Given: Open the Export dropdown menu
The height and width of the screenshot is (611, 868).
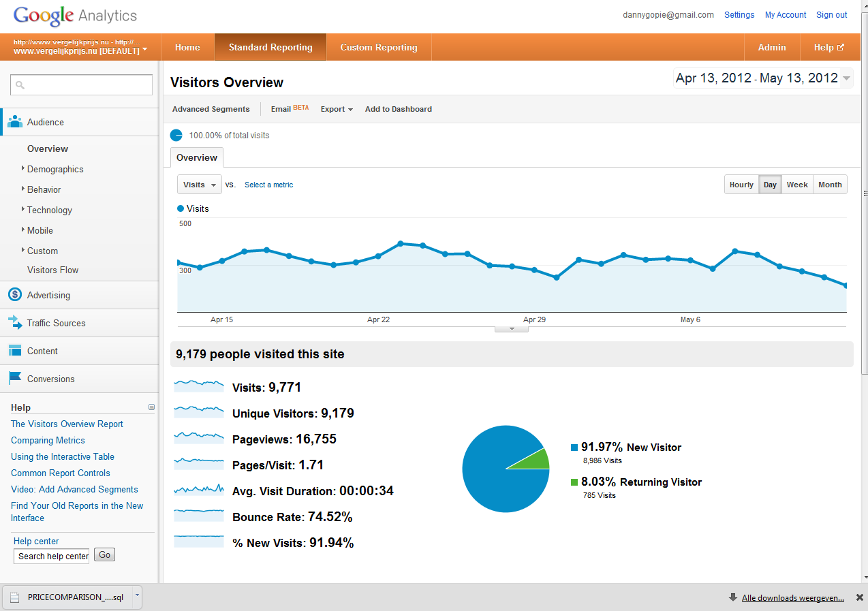Looking at the screenshot, I should [x=337, y=109].
